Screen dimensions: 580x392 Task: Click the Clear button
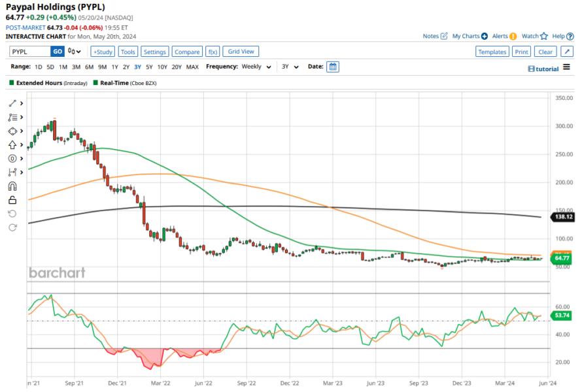(x=545, y=52)
